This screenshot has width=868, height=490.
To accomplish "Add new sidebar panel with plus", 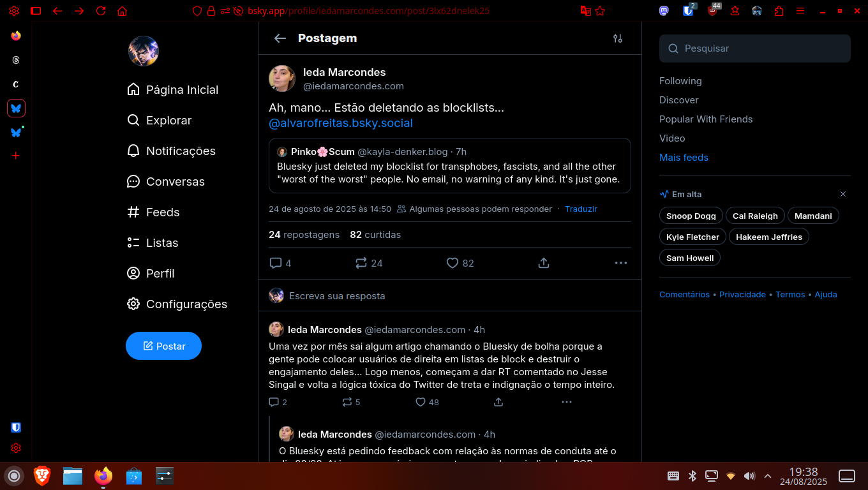I will pyautogui.click(x=16, y=156).
